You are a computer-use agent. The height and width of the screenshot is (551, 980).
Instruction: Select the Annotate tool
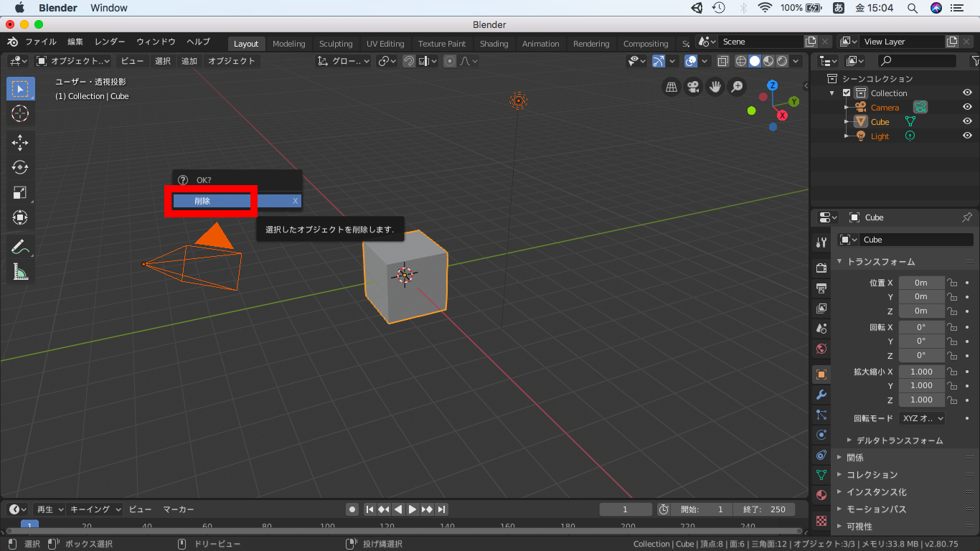(x=20, y=247)
